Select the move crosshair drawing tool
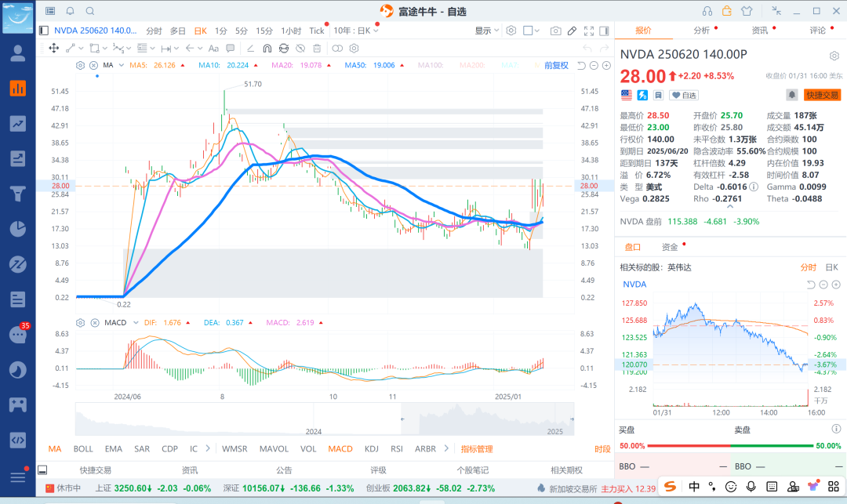Viewport: 847px width, 504px height. coord(54,48)
